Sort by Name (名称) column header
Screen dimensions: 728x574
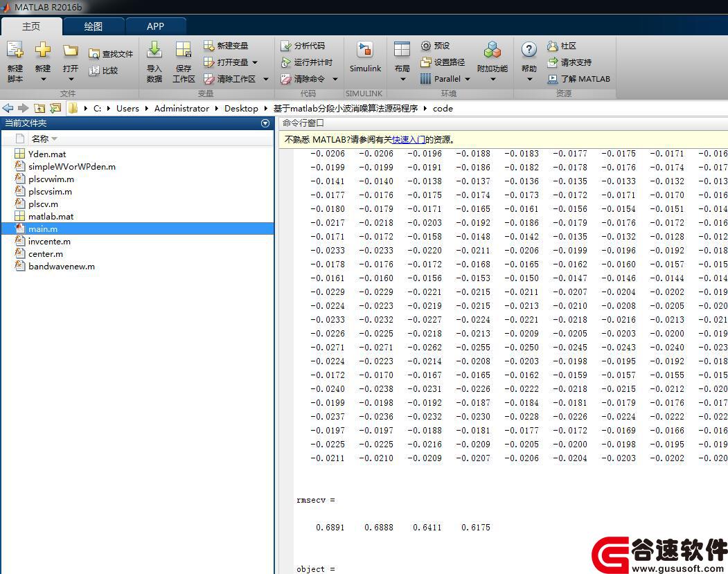click(40, 138)
